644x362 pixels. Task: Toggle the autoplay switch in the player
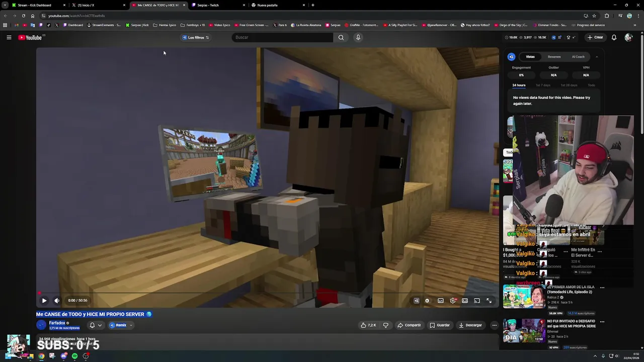click(x=428, y=301)
